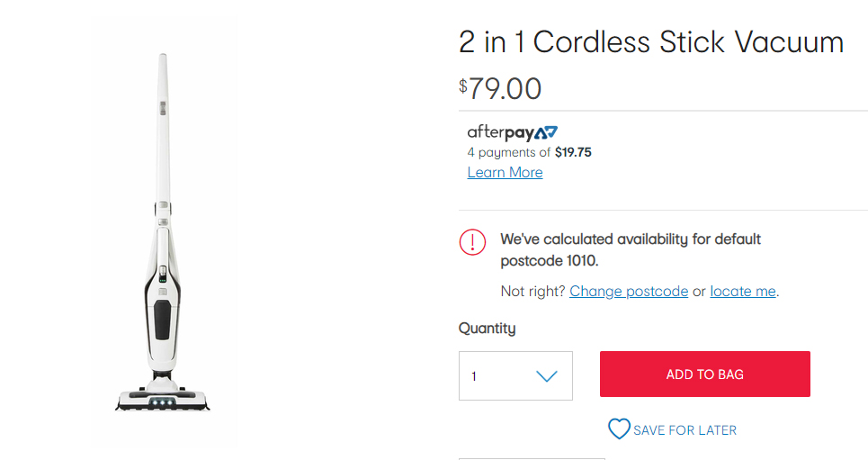The height and width of the screenshot is (460, 868).
Task: Open the Quantity dropdown
Action: point(515,375)
